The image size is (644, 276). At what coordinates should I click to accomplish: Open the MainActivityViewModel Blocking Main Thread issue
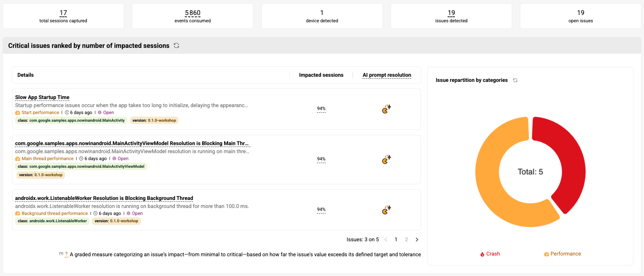point(131,143)
